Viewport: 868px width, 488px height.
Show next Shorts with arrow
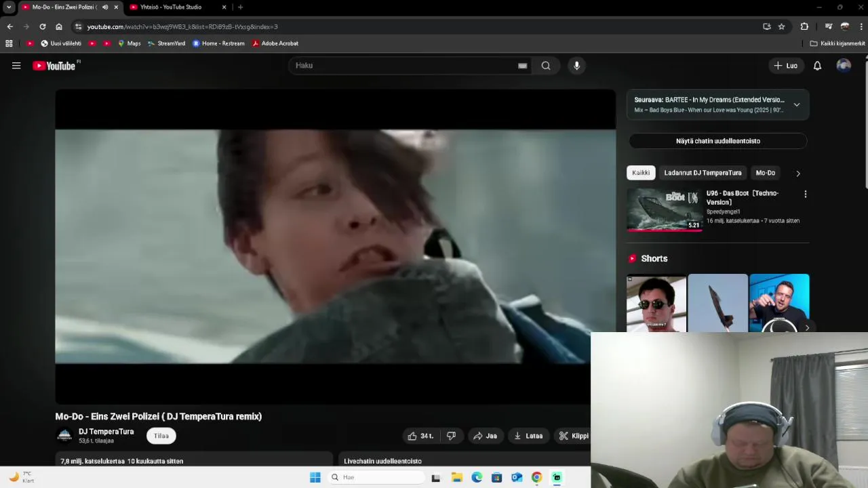806,328
